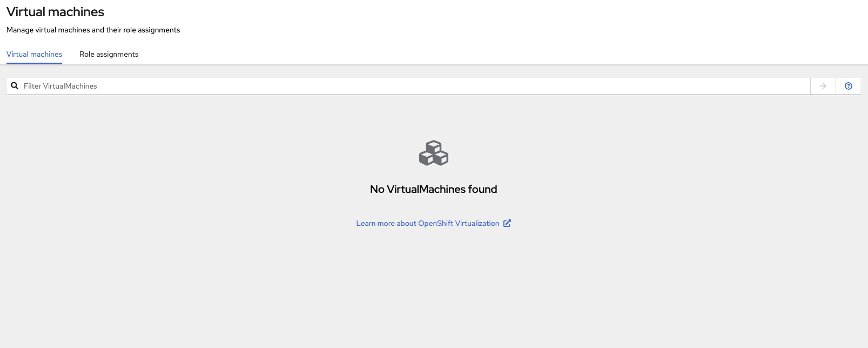868x348 pixels.
Task: Click the Virtual machines page title
Action: coord(55,12)
